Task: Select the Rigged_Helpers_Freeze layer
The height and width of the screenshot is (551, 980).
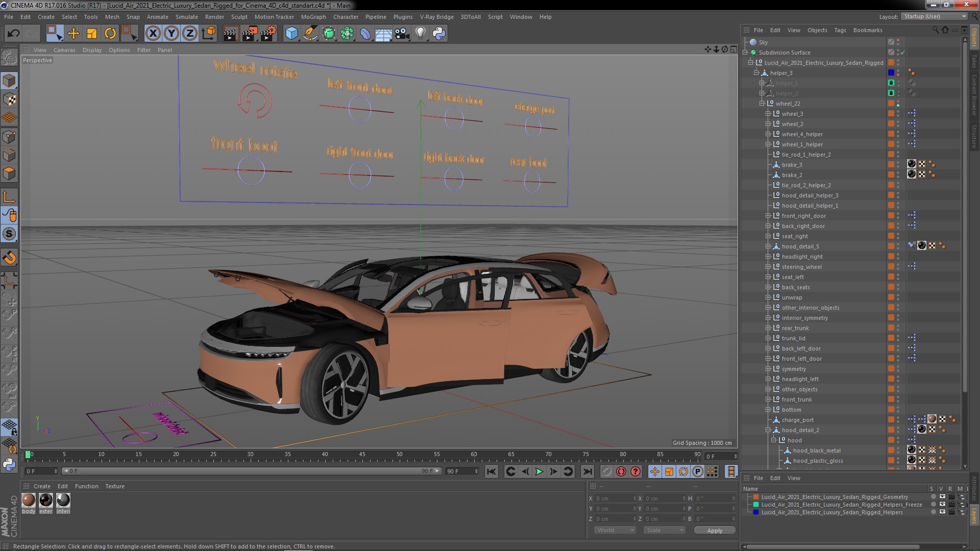Action: pyautogui.click(x=841, y=505)
